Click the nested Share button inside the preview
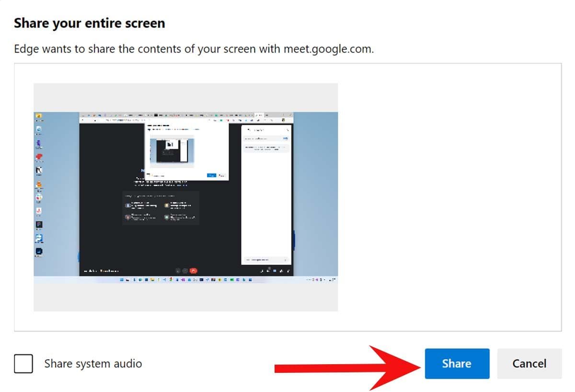 211,175
